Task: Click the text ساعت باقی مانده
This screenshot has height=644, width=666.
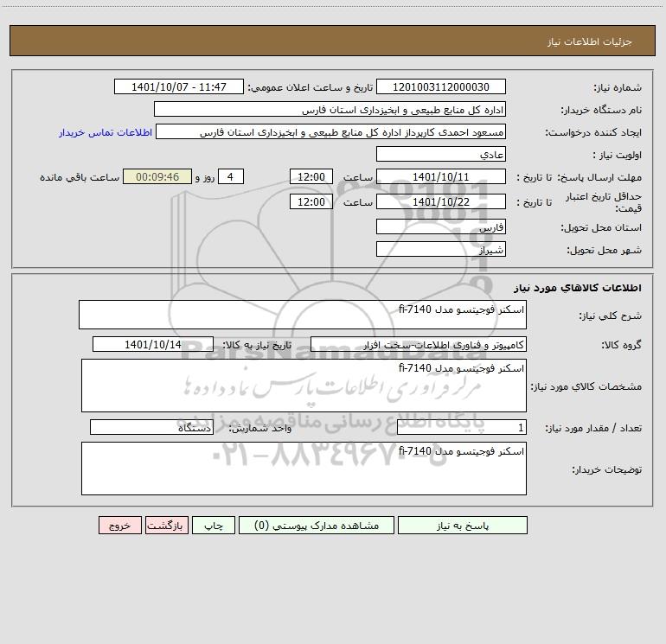Action: click(x=80, y=177)
